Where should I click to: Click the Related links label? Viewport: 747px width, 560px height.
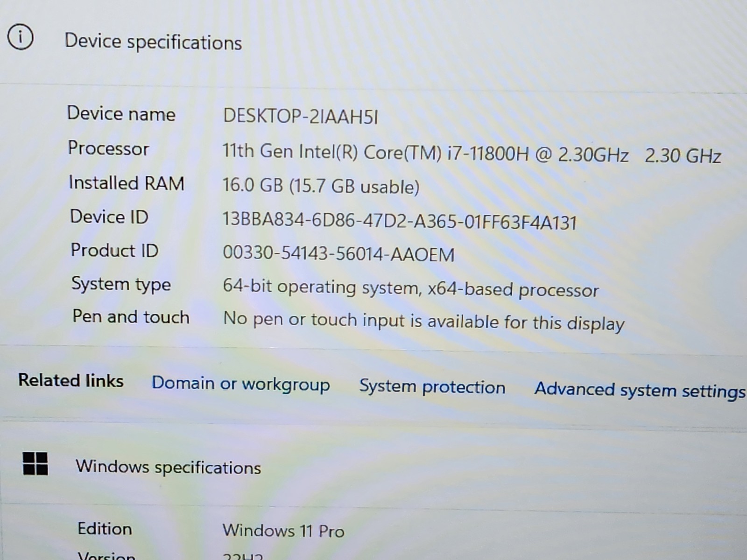pos(71,380)
